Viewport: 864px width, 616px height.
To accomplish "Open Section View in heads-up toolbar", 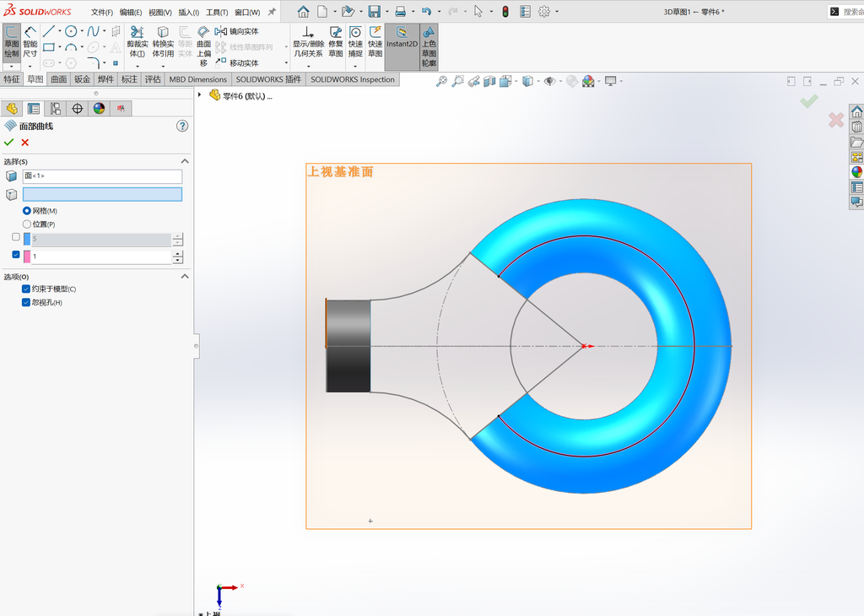I will coord(489,82).
